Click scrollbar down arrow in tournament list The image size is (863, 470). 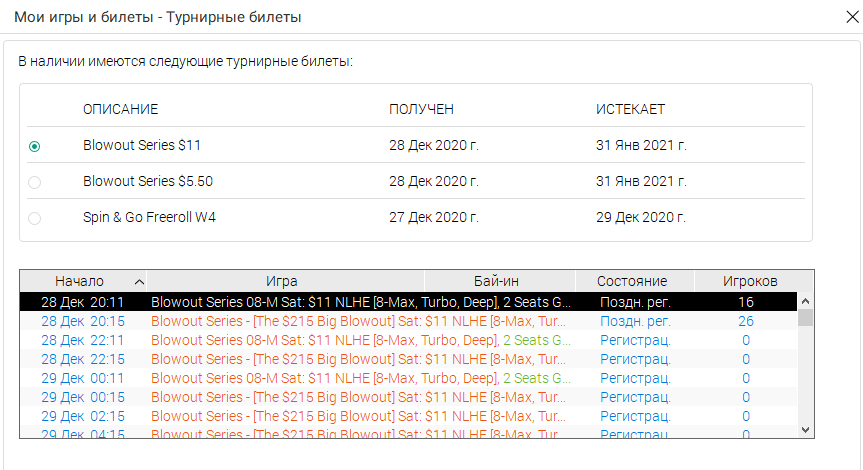pyautogui.click(x=805, y=430)
